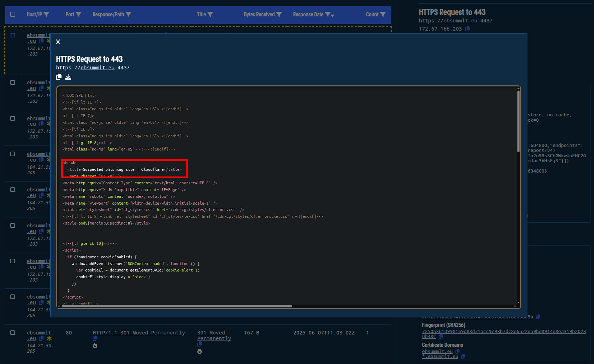Screen dimensions: 594x364
Task: Click the flame icon under response path
Action: click(x=95, y=346)
